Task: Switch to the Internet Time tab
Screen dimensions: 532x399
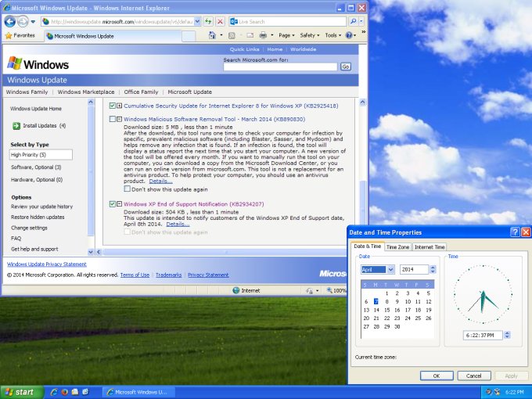Action: pos(430,247)
